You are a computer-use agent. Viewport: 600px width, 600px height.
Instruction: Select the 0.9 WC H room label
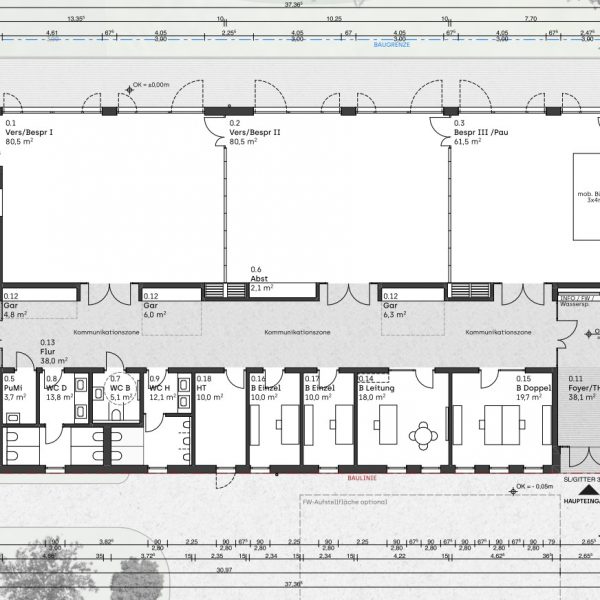click(x=163, y=388)
